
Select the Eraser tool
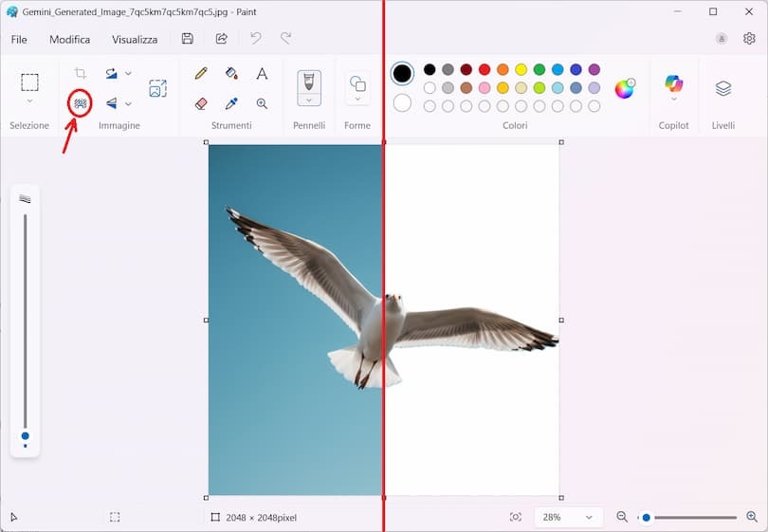click(x=201, y=103)
